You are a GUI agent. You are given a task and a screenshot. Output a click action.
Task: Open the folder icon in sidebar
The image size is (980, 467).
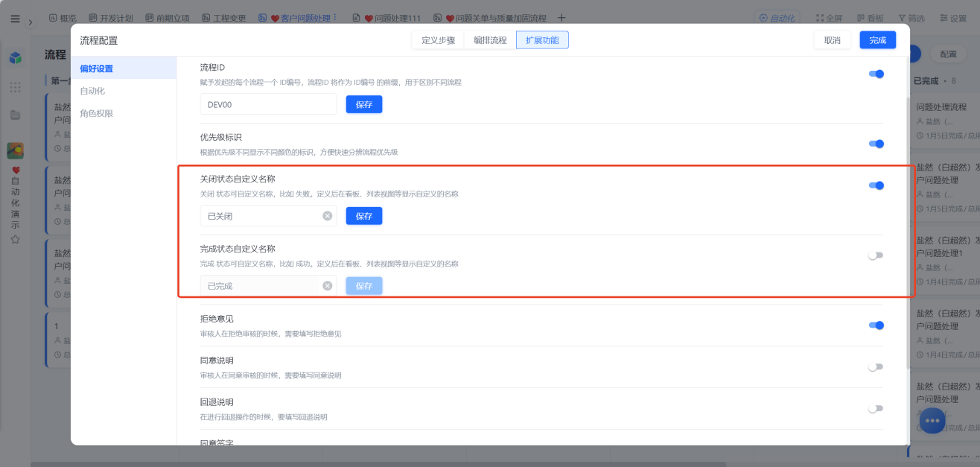(x=15, y=115)
